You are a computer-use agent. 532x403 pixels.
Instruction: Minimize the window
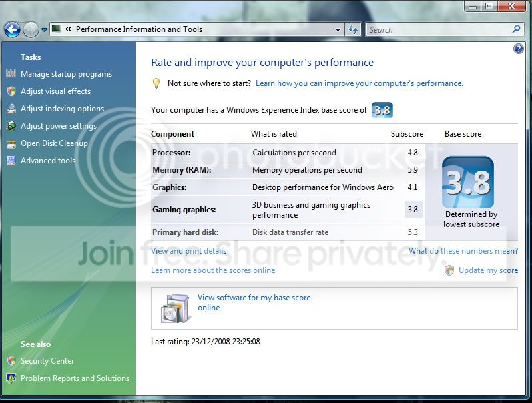473,6
